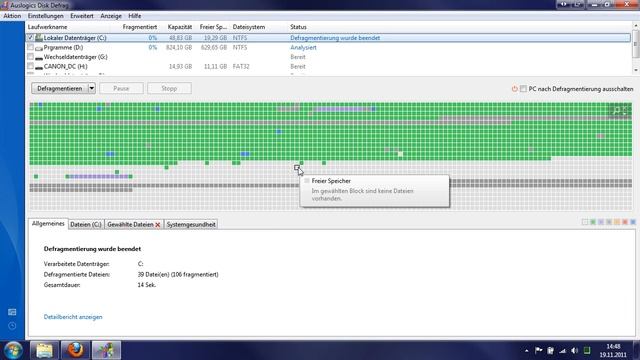
Task: Switch to the Systemgesundheit tab
Action: point(191,224)
